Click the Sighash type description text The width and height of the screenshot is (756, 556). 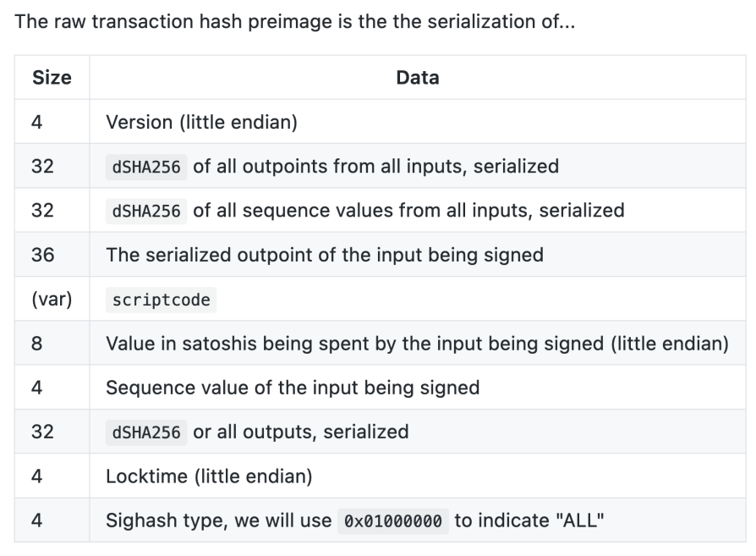[x=218, y=520]
